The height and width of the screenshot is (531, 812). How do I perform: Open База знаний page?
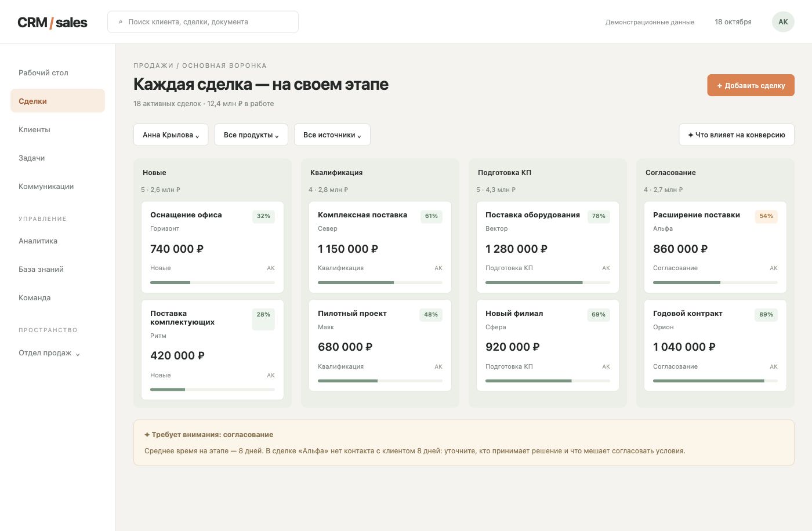pos(57,269)
